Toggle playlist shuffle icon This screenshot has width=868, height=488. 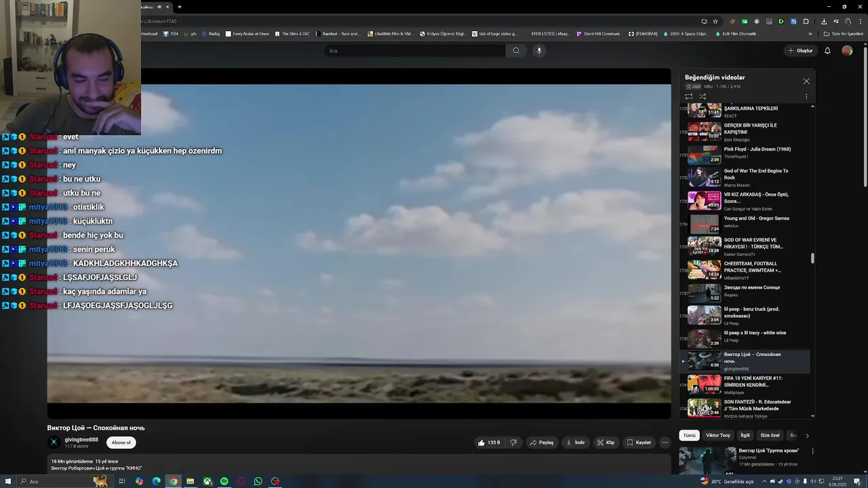(x=703, y=96)
